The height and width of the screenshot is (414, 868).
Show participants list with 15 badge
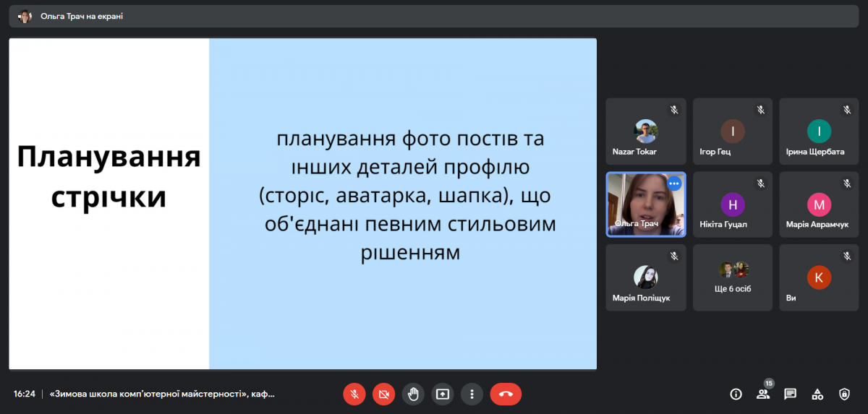(x=763, y=394)
